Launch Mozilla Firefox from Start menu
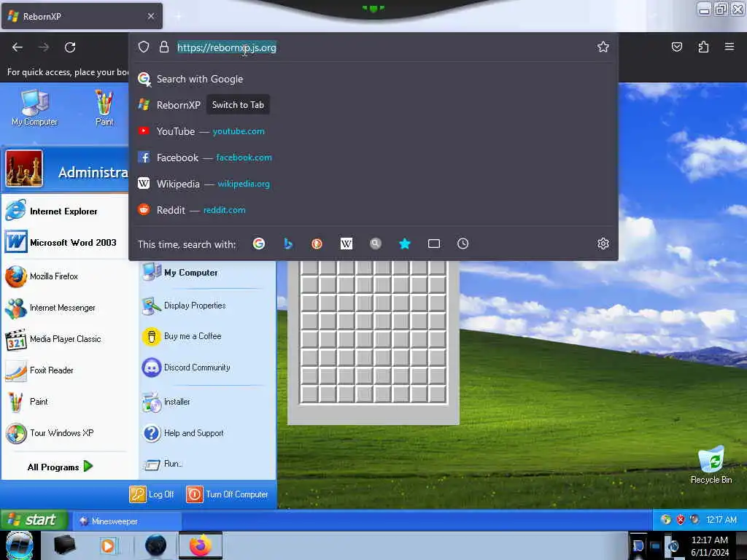This screenshot has width=747, height=560. (65, 276)
